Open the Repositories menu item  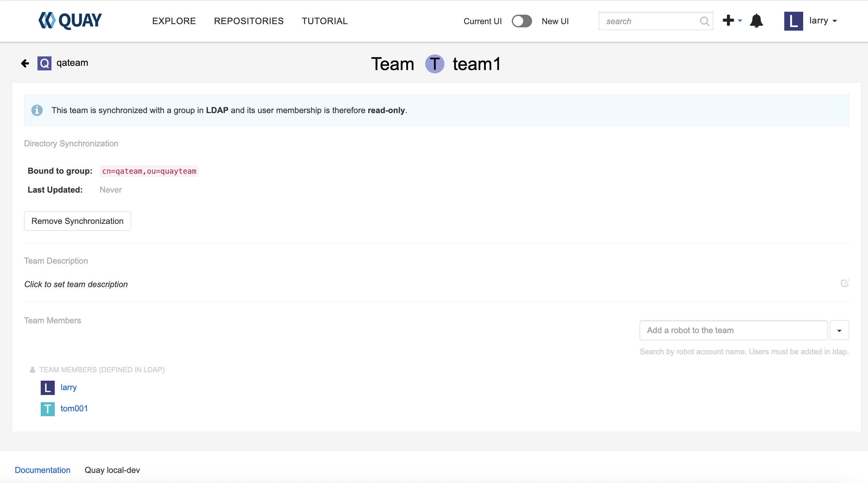[249, 21]
